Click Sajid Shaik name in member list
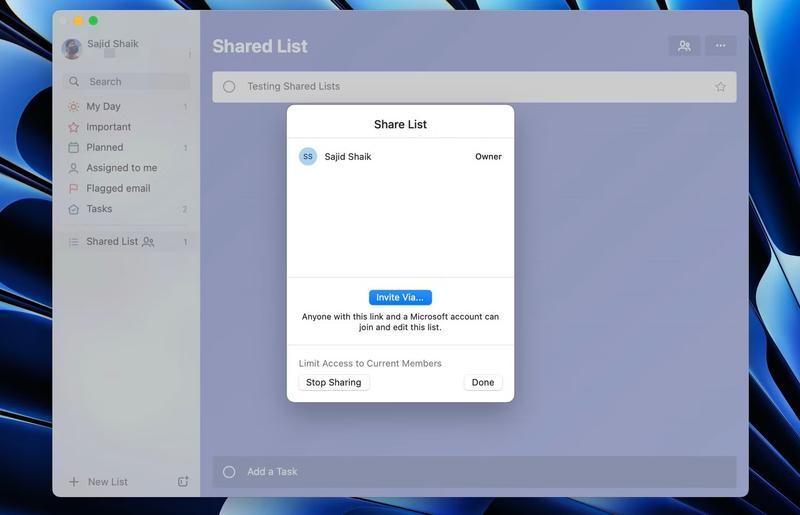Screen dimensions: 800x515 tap(348, 157)
